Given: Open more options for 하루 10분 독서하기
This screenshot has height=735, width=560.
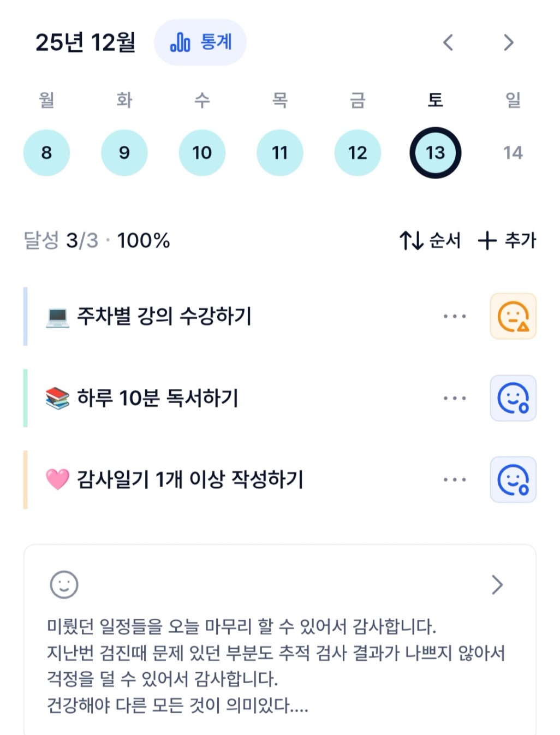Looking at the screenshot, I should [455, 398].
